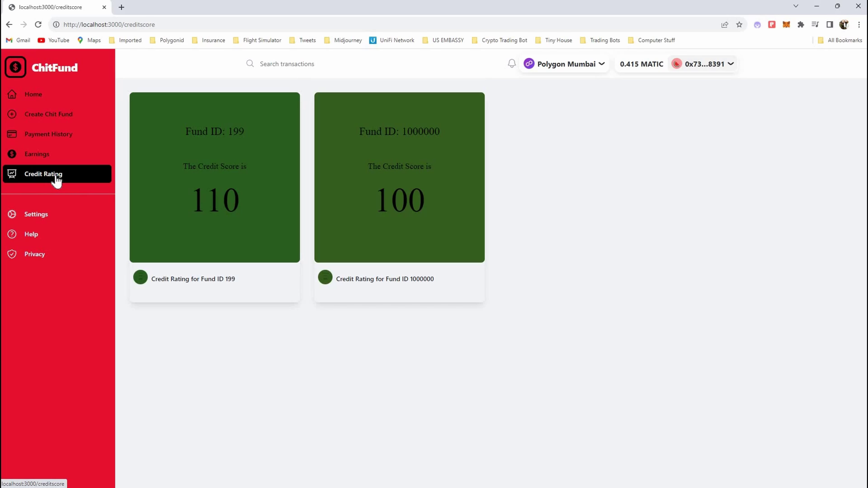Go to Payment History in sidebar
This screenshot has width=868, height=488.
(48, 134)
